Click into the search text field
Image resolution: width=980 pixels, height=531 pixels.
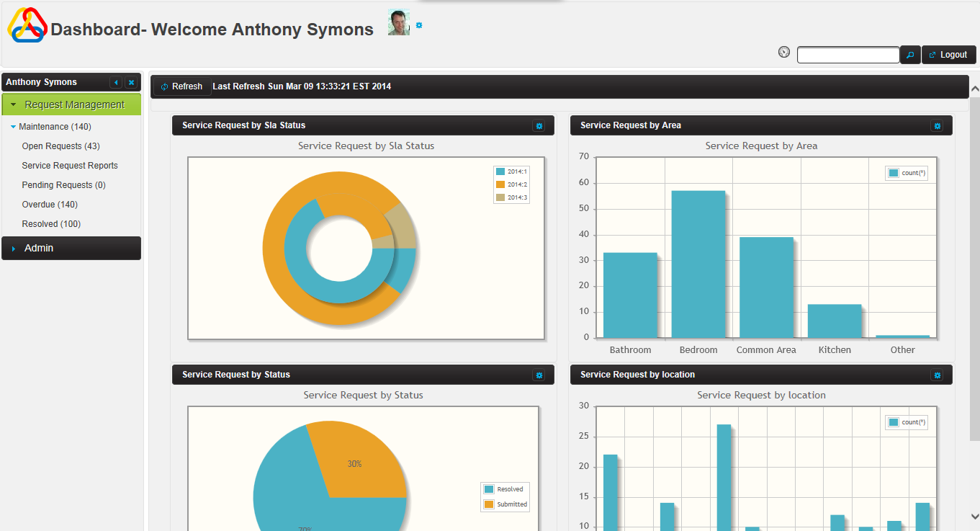tap(848, 55)
